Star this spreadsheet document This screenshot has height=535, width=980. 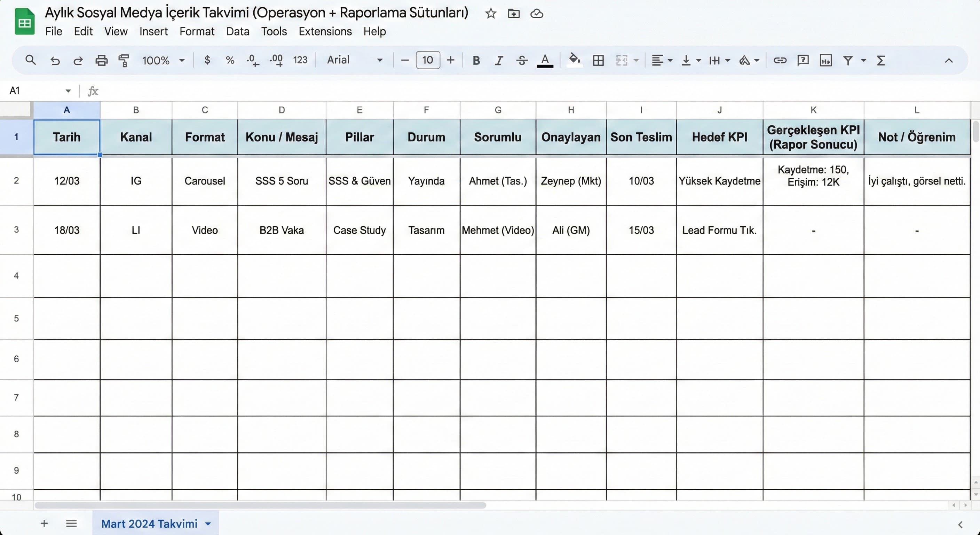[x=491, y=14]
